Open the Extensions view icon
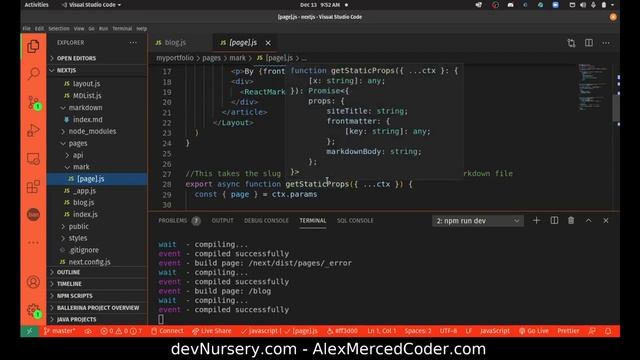640x360 pixels. pyautogui.click(x=33, y=187)
